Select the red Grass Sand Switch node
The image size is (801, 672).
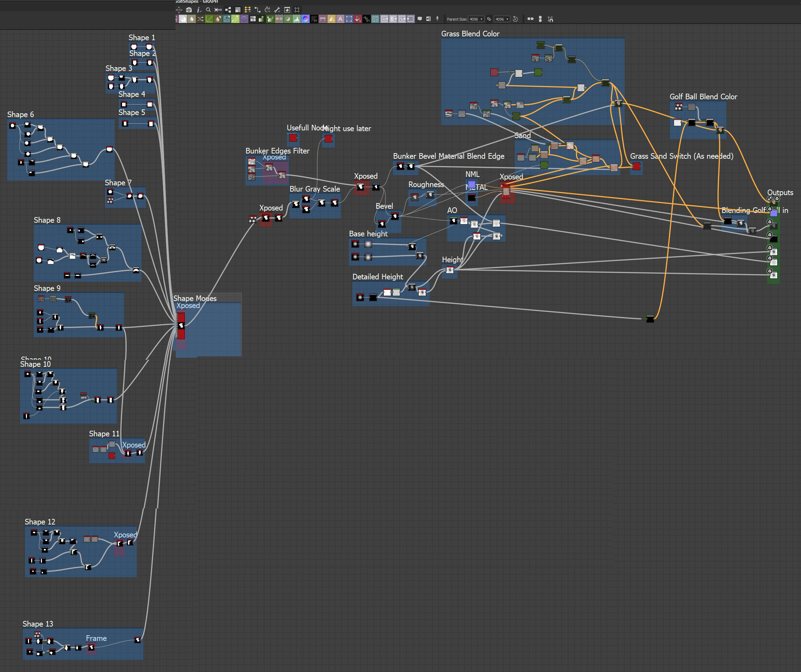point(636,166)
